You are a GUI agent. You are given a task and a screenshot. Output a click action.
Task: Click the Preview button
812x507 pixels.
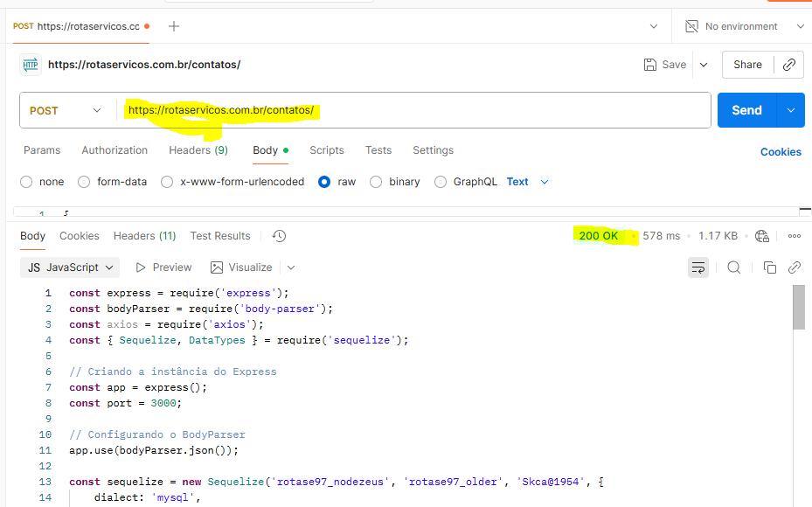[x=163, y=267]
